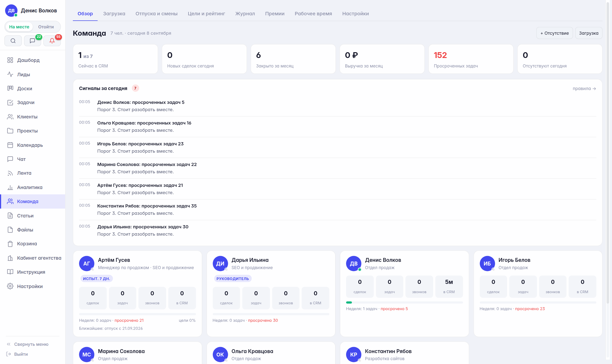The image size is (612, 364).
Task: Open the Настройки tab at top
Action: (x=356, y=14)
